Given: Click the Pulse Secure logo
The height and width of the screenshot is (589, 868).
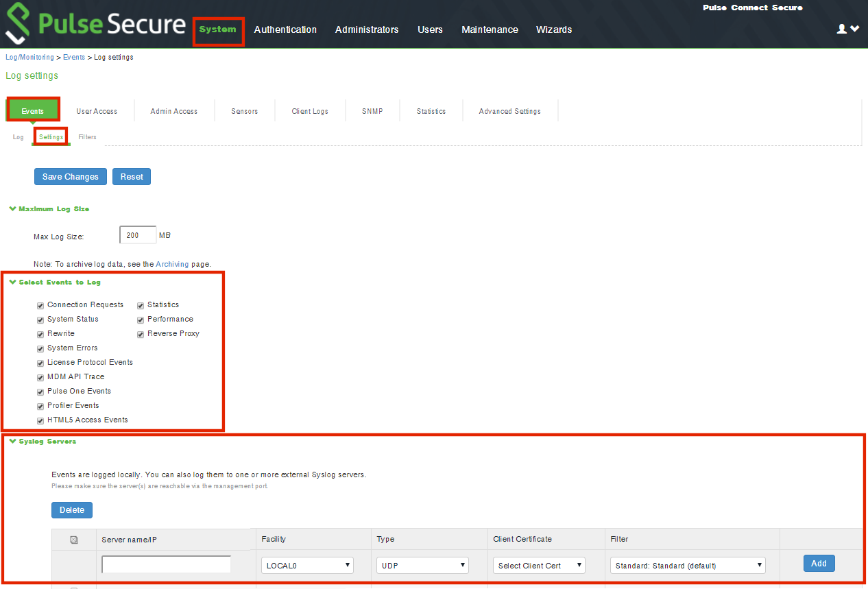Looking at the screenshot, I should click(96, 25).
